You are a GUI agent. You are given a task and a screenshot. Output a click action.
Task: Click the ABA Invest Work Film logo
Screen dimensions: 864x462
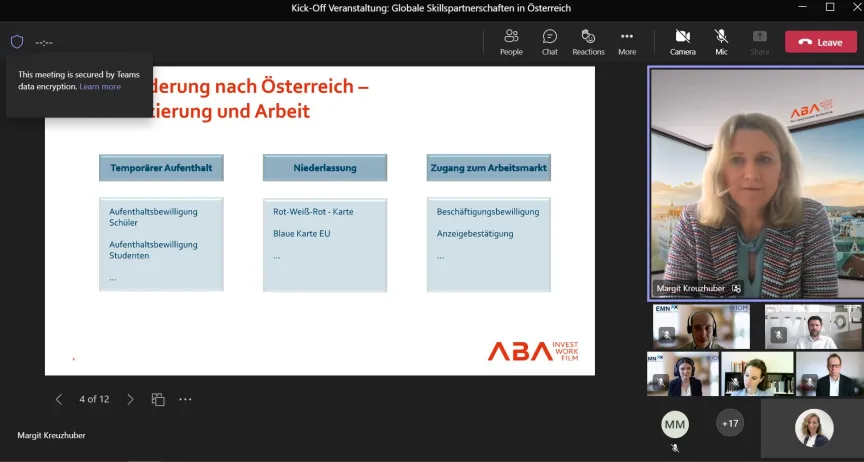pyautogui.click(x=533, y=351)
